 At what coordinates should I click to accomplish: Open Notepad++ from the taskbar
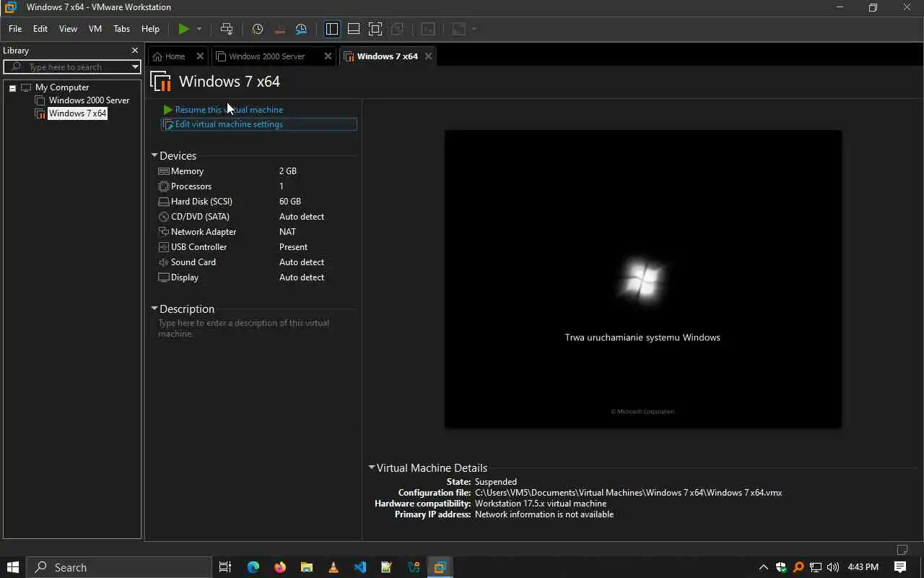click(x=387, y=567)
